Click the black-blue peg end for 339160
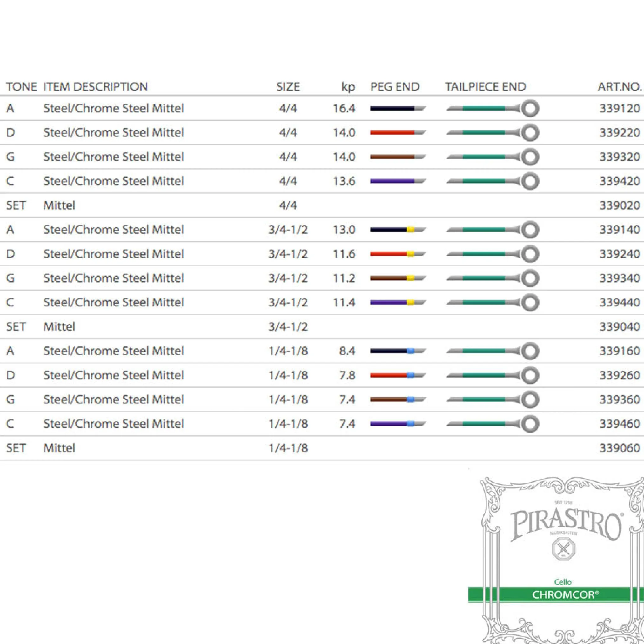Image resolution: width=644 pixels, height=644 pixels. (398, 351)
